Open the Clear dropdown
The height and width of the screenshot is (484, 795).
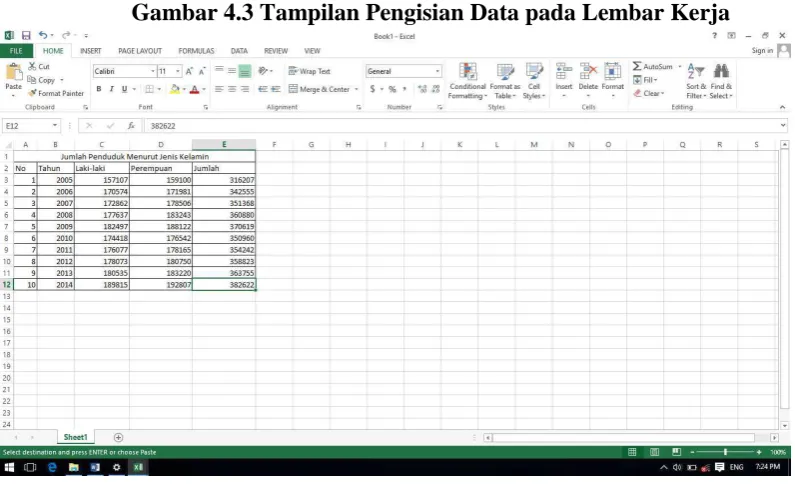tap(649, 93)
